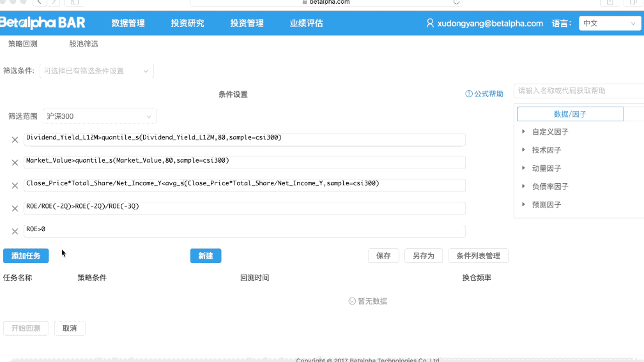644x362 pixels.
Task: Open the 投资研究 menu
Action: tap(187, 24)
